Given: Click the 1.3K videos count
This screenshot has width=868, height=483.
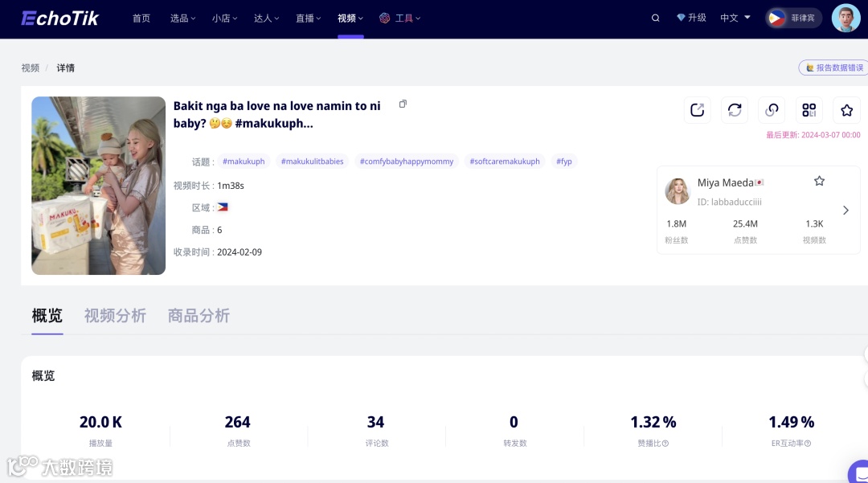Looking at the screenshot, I should (x=814, y=223).
